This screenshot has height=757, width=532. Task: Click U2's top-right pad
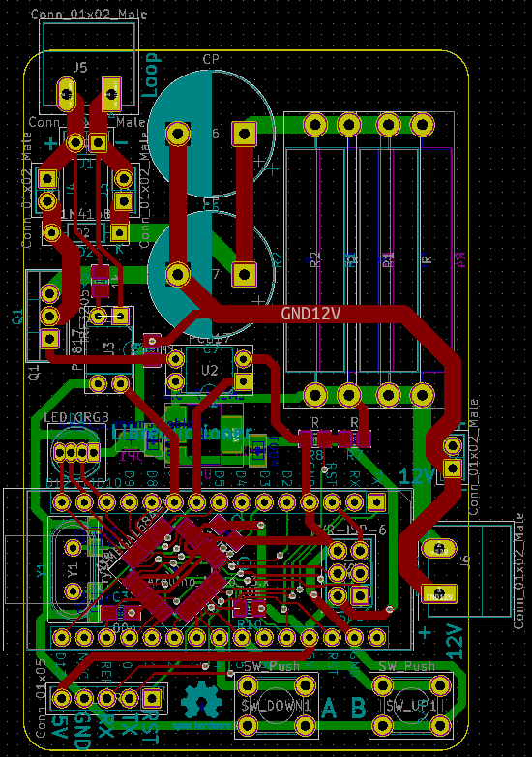(x=243, y=359)
